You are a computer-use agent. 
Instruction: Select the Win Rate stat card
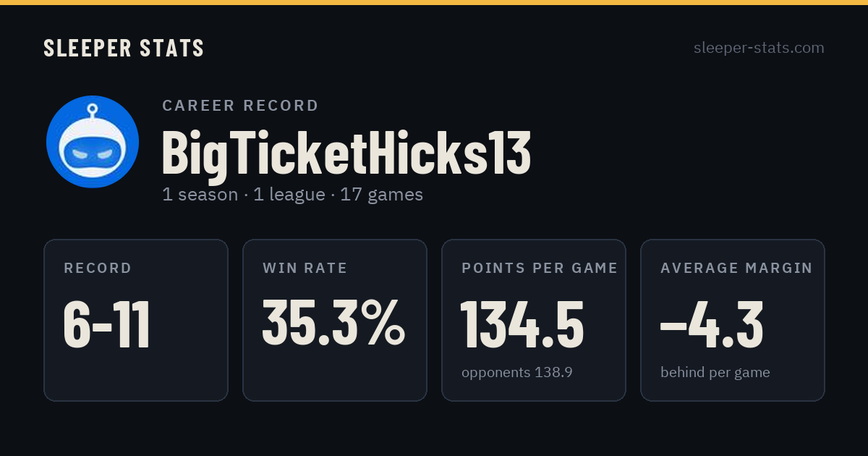(335, 320)
